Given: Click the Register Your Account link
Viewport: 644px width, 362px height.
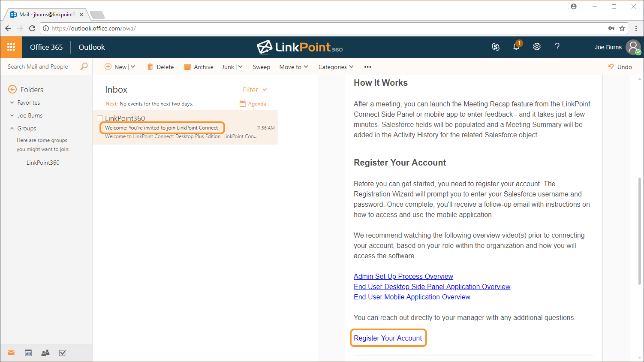Looking at the screenshot, I should click(x=388, y=338).
